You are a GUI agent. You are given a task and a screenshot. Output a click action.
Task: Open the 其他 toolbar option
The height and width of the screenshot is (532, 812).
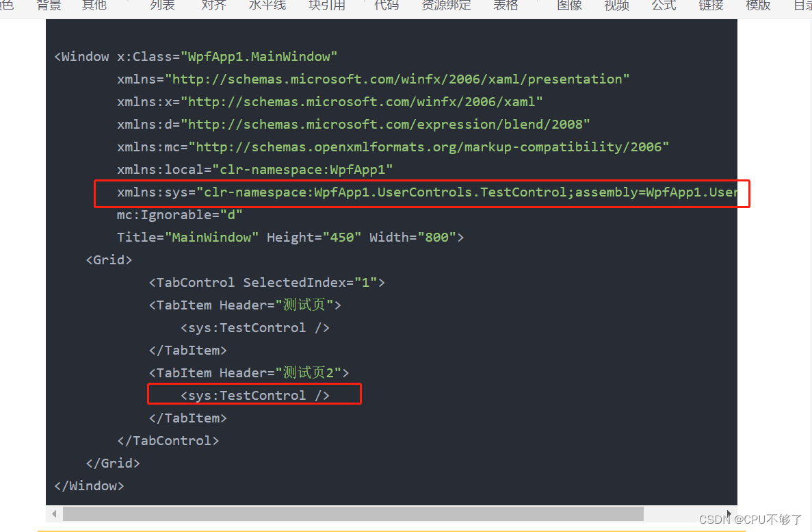(x=94, y=5)
